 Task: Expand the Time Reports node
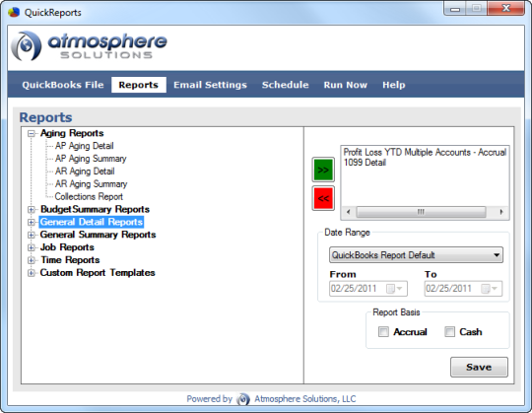point(32,260)
